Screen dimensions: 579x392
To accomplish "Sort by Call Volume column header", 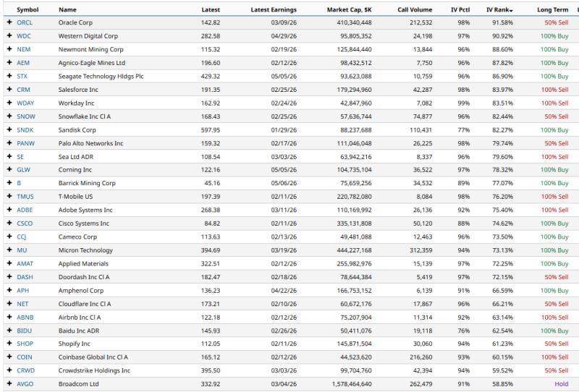I will pyautogui.click(x=418, y=10).
